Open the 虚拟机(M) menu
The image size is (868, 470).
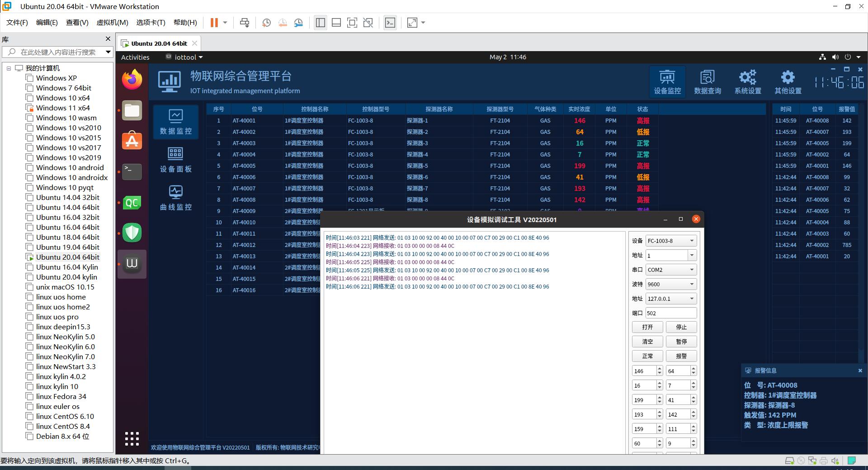(x=112, y=23)
